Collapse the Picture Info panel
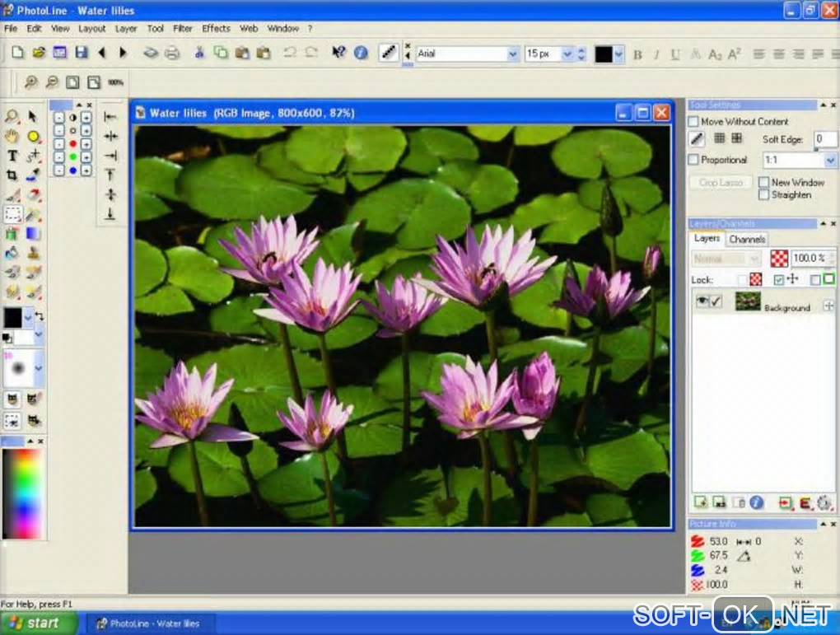This screenshot has width=840, height=635. coord(824,524)
